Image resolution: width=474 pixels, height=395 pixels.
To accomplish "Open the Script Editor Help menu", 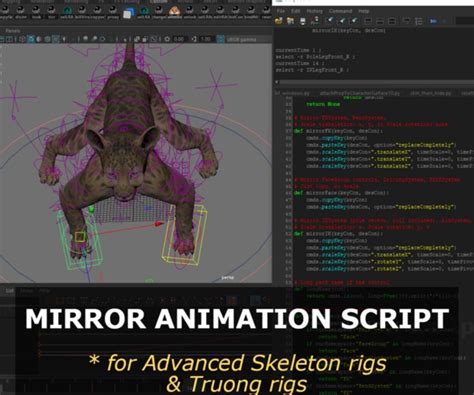I will click(364, 11).
